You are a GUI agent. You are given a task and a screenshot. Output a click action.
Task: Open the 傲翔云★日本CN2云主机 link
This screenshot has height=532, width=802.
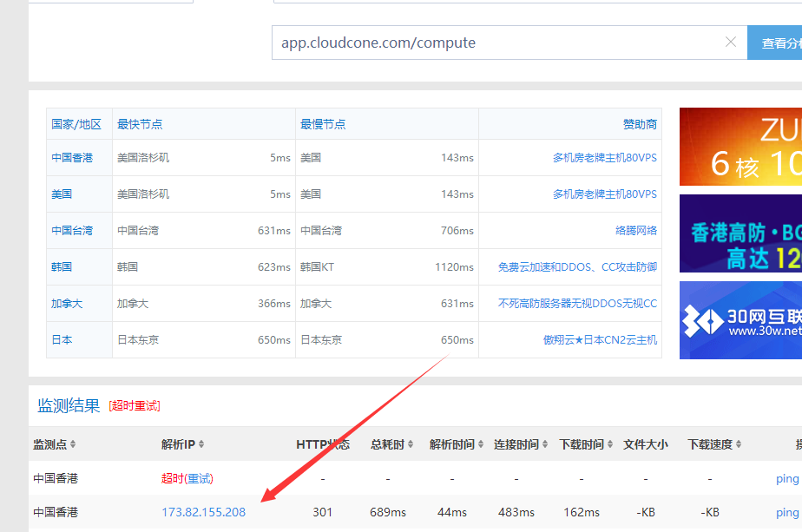point(600,339)
